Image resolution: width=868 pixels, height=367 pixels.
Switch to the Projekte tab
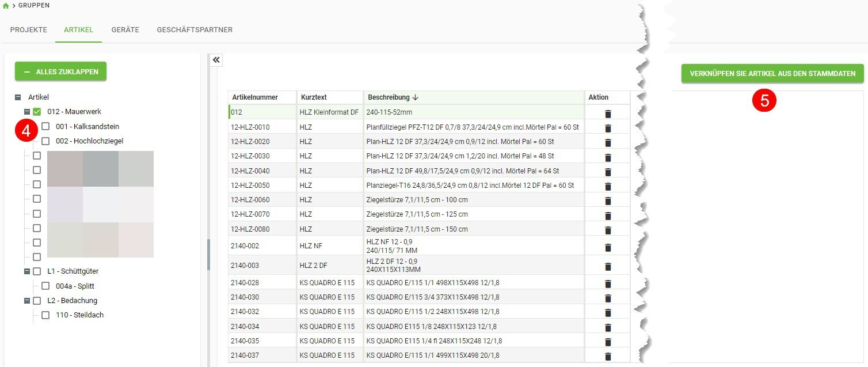[x=29, y=30]
